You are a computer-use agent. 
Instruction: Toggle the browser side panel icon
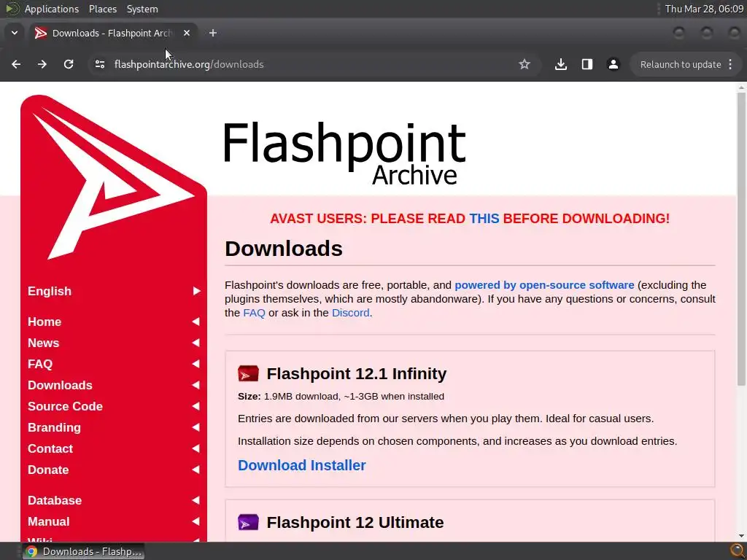(587, 64)
